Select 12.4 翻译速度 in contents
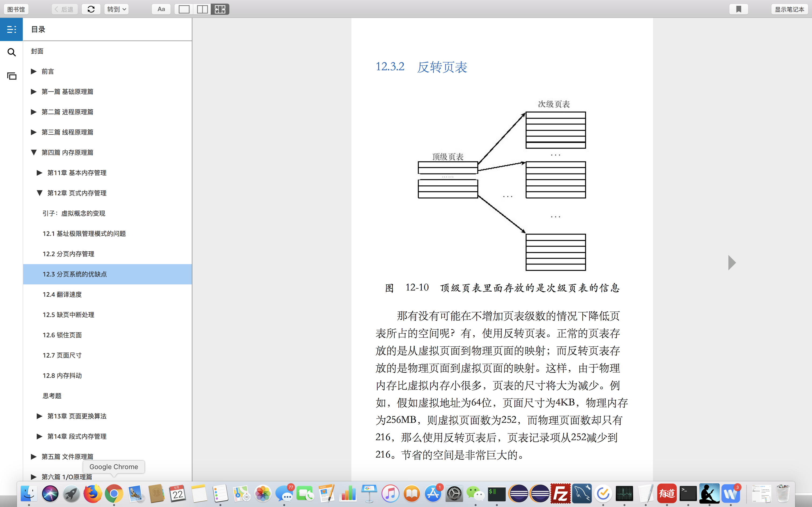Image resolution: width=812 pixels, height=507 pixels. (x=62, y=295)
